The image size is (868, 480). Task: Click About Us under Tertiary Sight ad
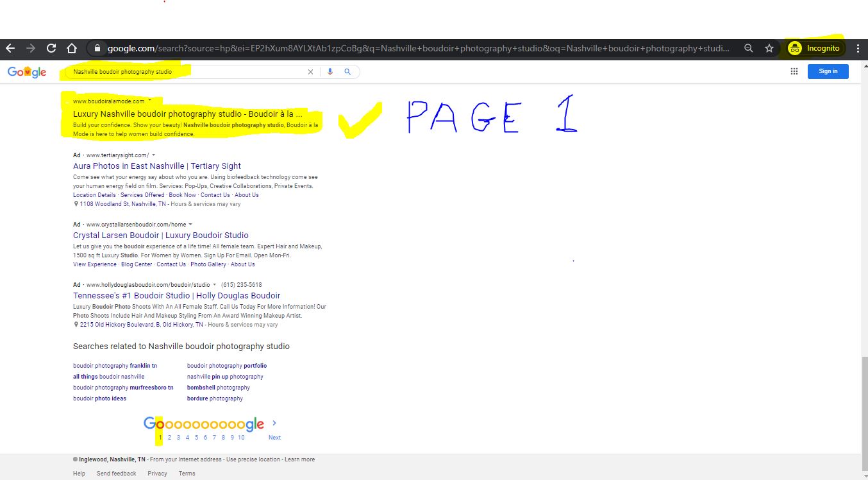[x=247, y=195]
